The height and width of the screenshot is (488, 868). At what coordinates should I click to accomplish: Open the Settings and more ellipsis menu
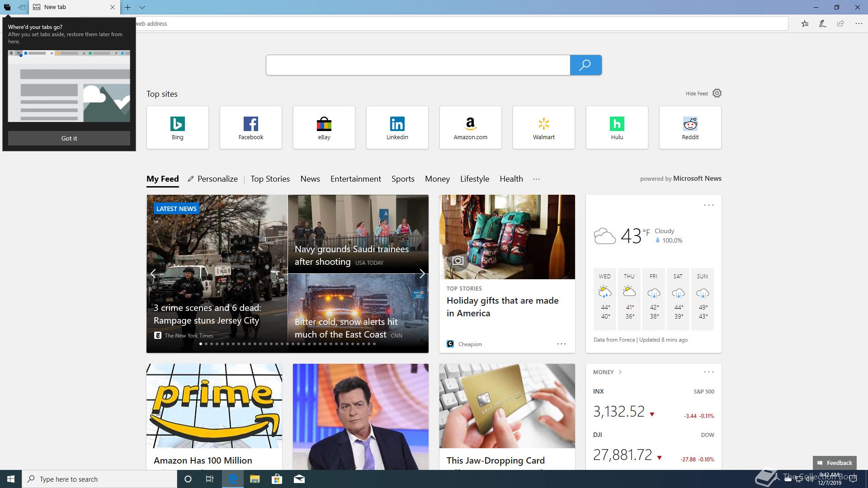click(x=859, y=23)
